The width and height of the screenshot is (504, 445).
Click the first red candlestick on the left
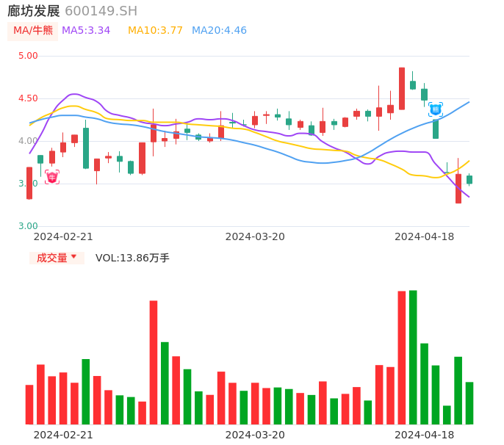[29, 183]
